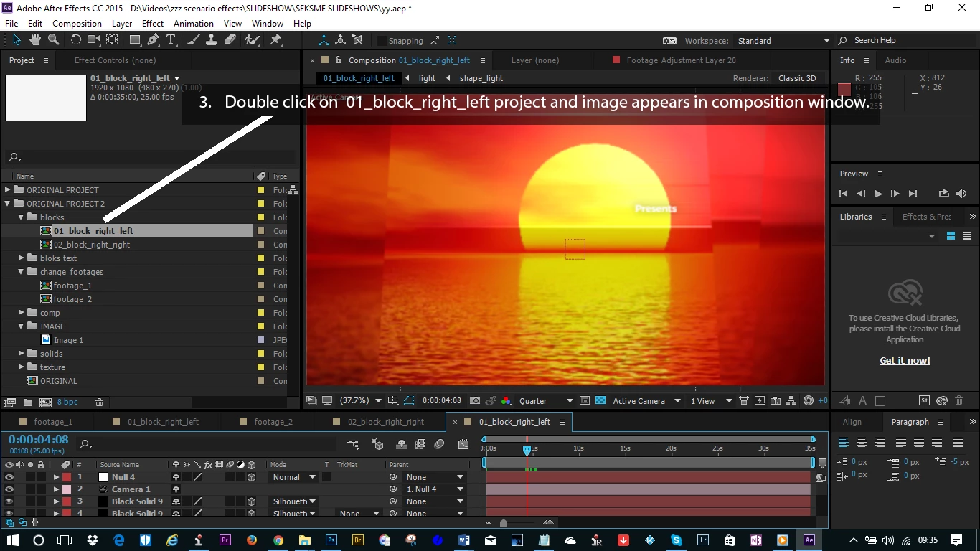This screenshot has height=551, width=980.
Task: Enable the Snapping checkbox
Action: [x=382, y=41]
